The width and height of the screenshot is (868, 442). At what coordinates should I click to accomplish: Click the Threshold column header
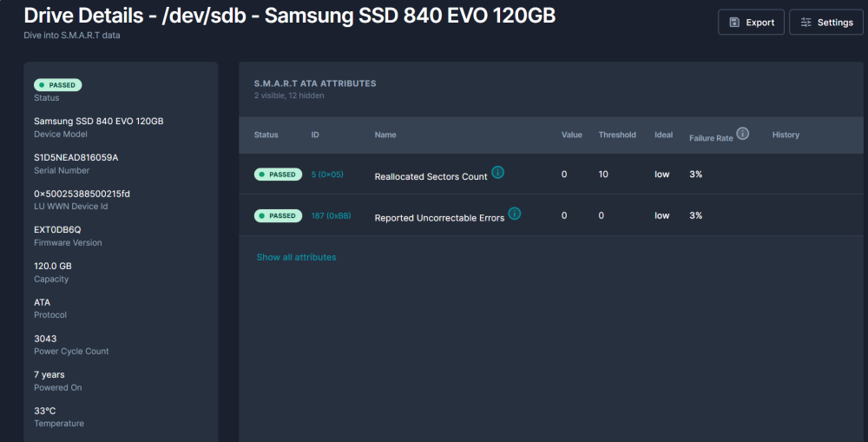pyautogui.click(x=617, y=135)
